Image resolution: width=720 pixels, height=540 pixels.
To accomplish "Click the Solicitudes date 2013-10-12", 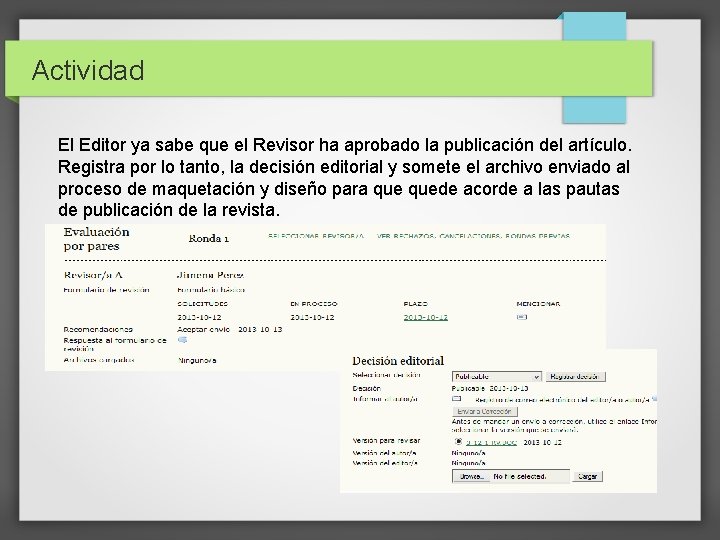I will (x=199, y=317).
